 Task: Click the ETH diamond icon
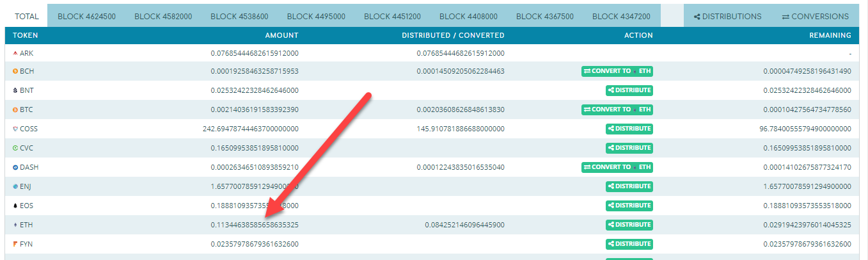[15, 225]
